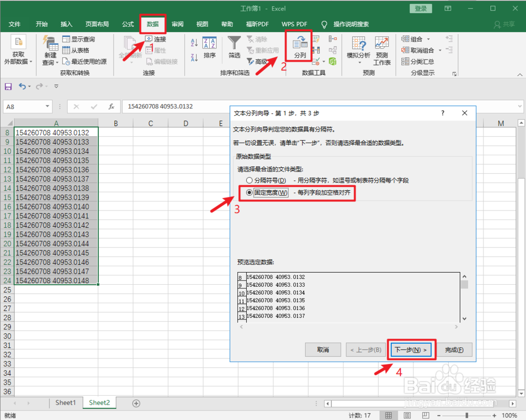
Task: Sort ascending with the A-Z icon
Action: coord(194,43)
